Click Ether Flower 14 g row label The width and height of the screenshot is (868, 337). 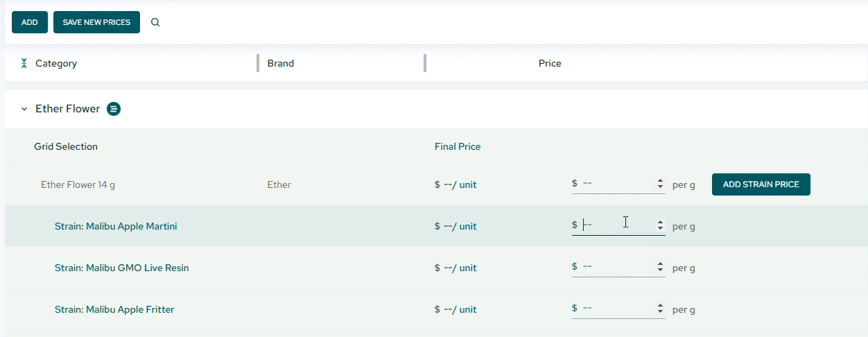pyautogui.click(x=78, y=184)
